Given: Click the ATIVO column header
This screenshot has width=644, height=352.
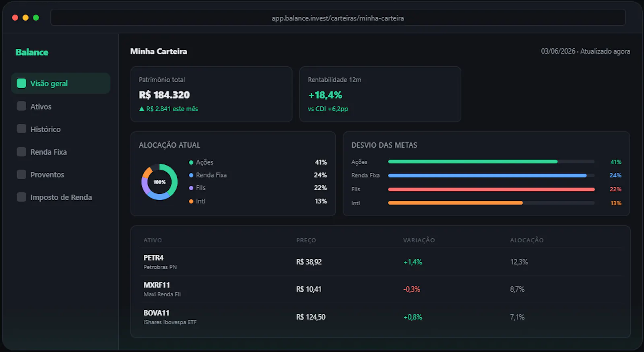Looking at the screenshot, I should pos(153,240).
